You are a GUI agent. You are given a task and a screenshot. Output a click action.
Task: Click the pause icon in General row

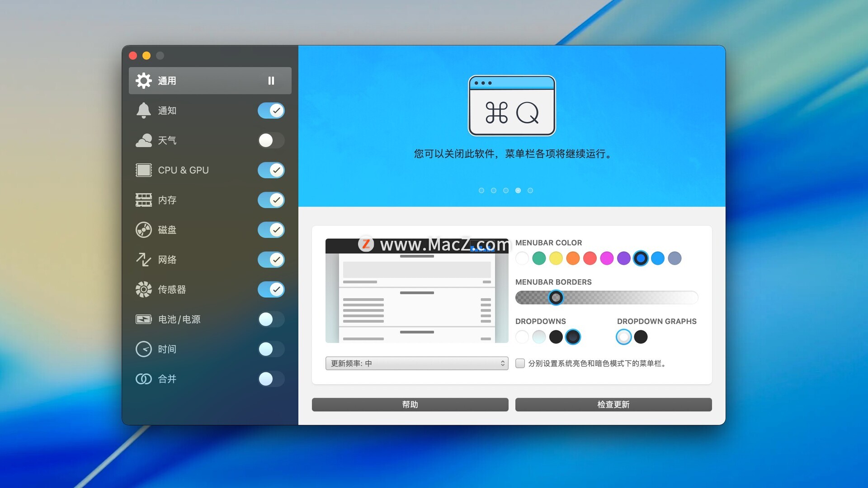[271, 80]
